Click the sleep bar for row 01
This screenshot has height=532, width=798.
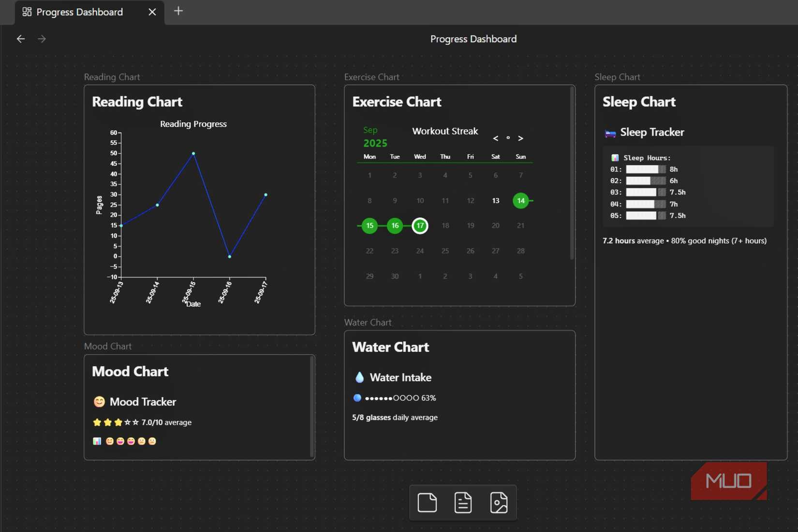tap(646, 169)
